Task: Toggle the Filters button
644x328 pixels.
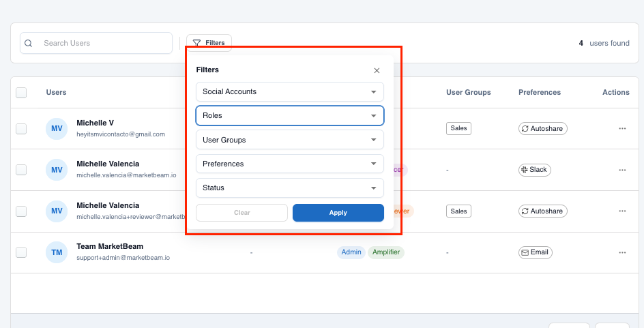Action: point(209,43)
